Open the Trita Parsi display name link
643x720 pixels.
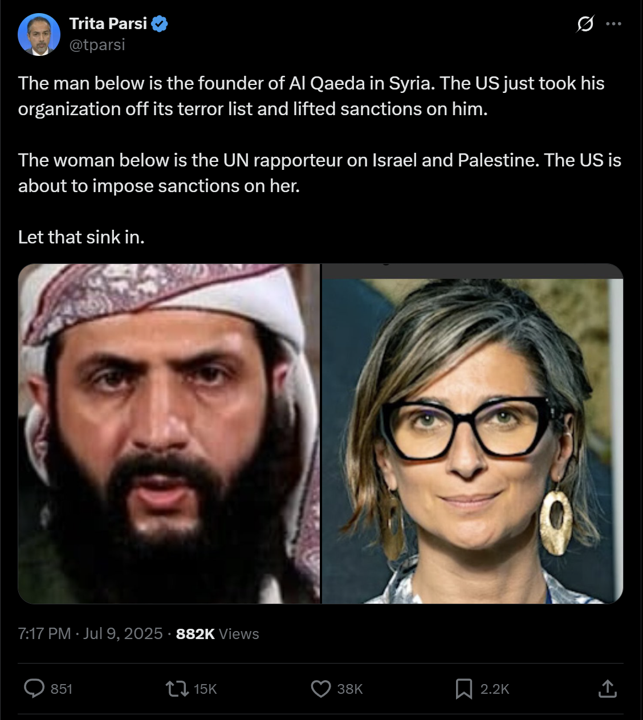tap(108, 23)
